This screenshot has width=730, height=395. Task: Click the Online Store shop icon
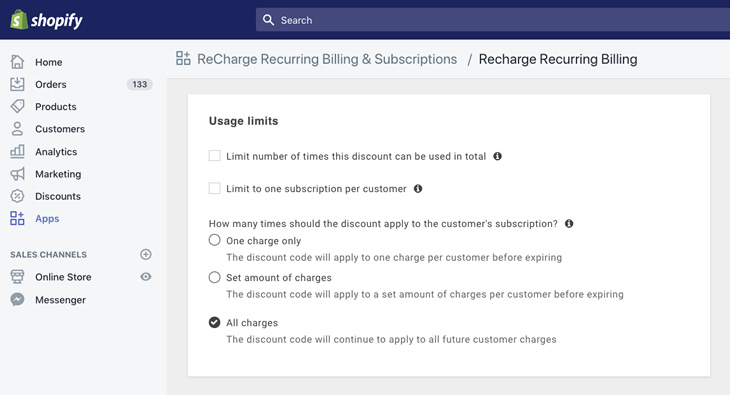coord(17,277)
